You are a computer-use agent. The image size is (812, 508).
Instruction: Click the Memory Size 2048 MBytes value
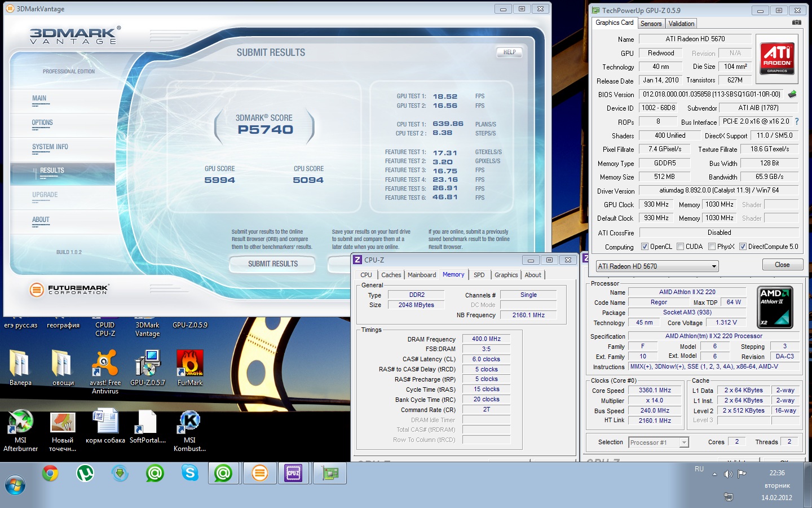(x=416, y=305)
